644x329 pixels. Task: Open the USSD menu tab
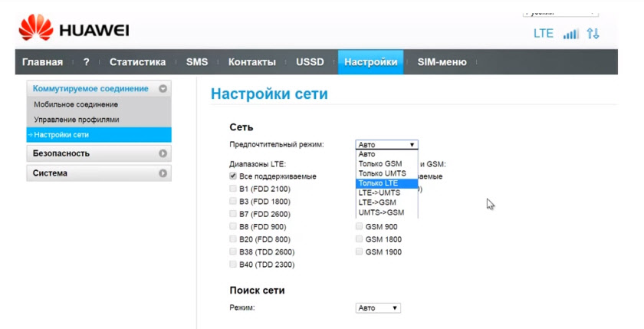click(x=310, y=62)
